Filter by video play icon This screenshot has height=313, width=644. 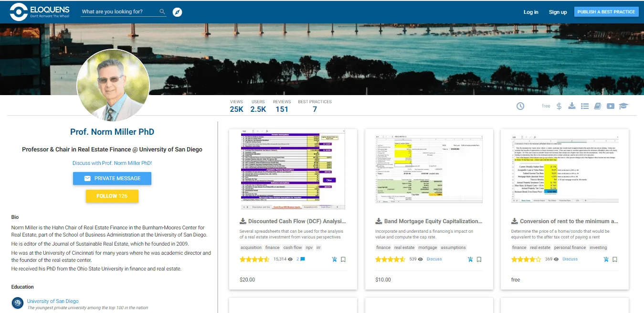(610, 106)
